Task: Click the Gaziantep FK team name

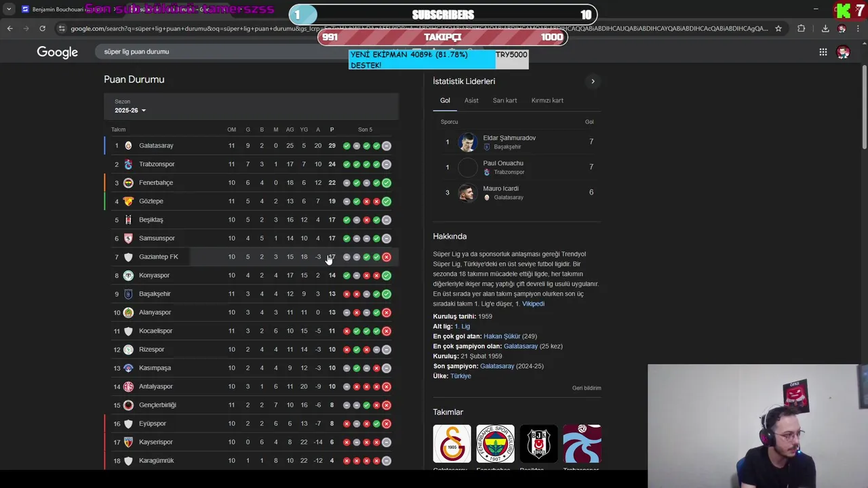Action: [159, 257]
